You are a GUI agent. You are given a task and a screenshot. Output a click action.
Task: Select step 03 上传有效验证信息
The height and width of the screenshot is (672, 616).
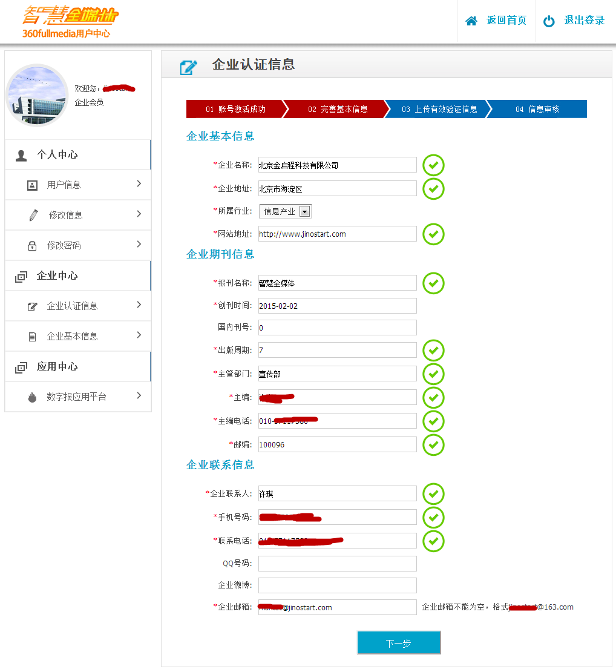tap(439, 110)
